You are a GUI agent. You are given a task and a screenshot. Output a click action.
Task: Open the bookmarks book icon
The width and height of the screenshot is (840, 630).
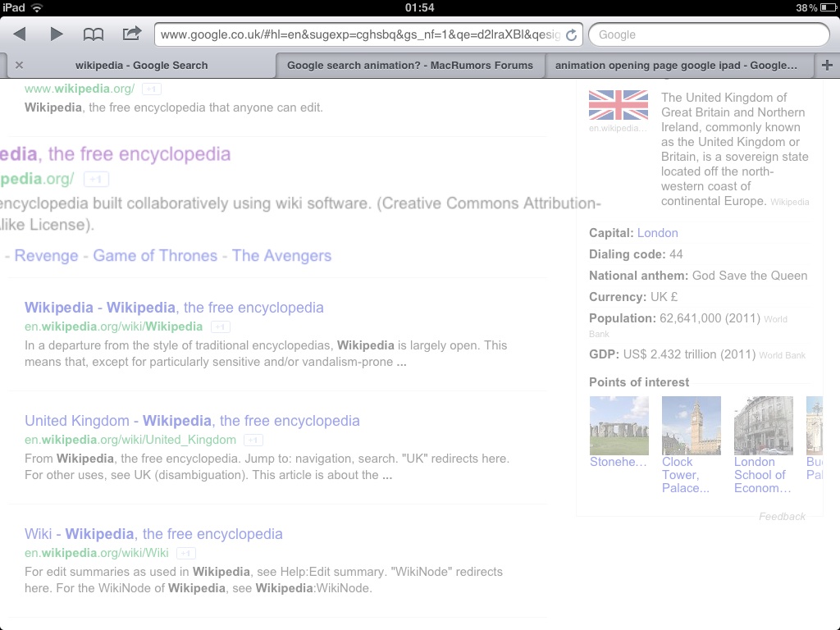click(94, 34)
